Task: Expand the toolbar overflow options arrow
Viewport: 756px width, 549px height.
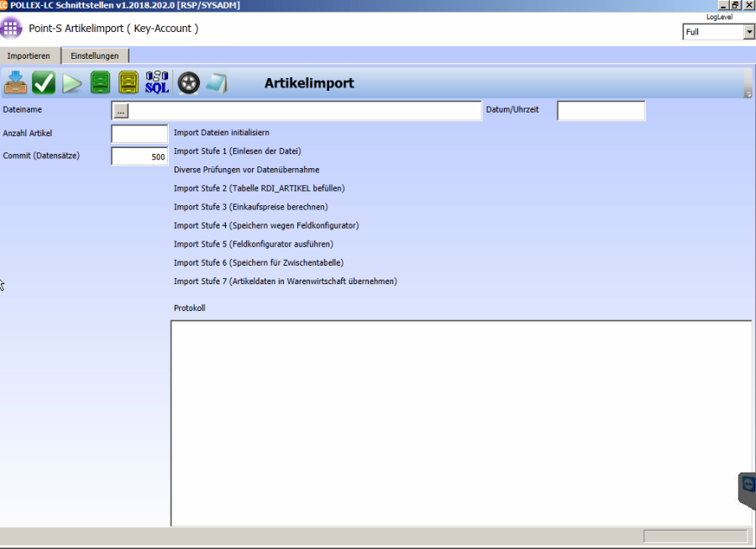Action: pos(748,94)
